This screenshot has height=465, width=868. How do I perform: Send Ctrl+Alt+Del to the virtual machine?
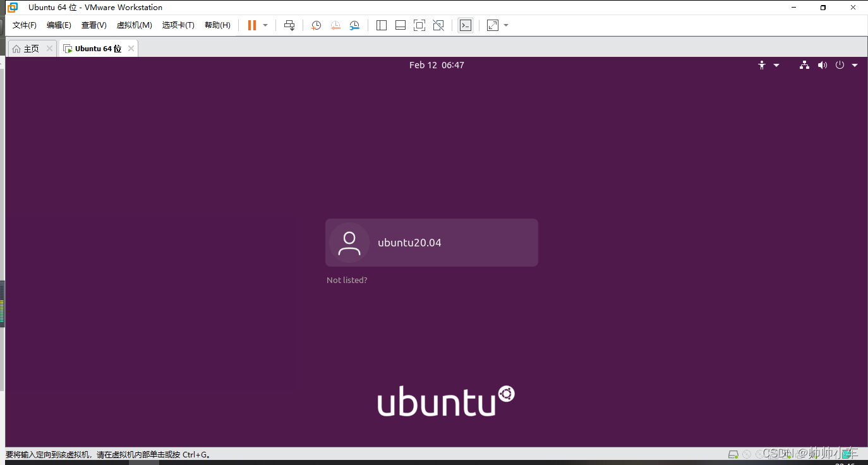pos(289,25)
